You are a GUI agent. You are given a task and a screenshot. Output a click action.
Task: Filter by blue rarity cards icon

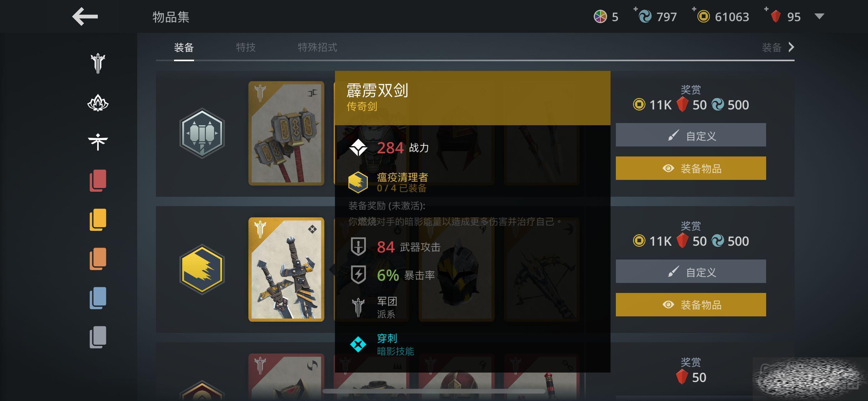pos(98,298)
